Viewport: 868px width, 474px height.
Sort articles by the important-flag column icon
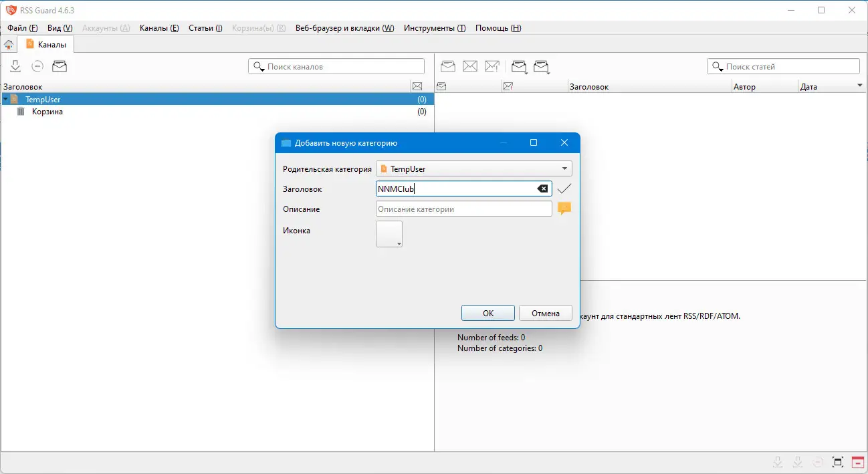click(508, 87)
